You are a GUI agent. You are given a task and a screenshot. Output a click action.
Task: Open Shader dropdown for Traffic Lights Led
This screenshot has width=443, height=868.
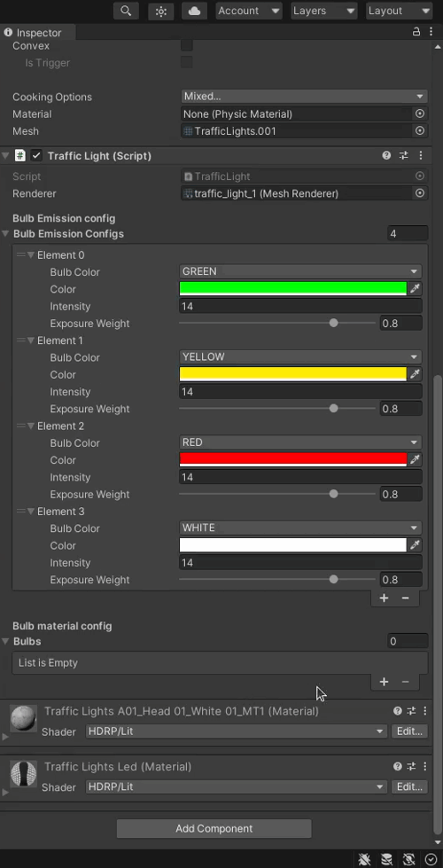click(237, 786)
